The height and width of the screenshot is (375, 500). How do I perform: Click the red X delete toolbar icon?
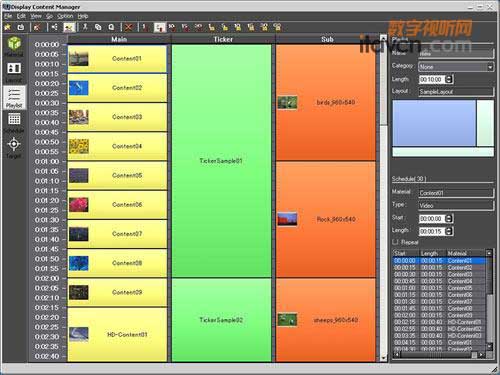128,27
